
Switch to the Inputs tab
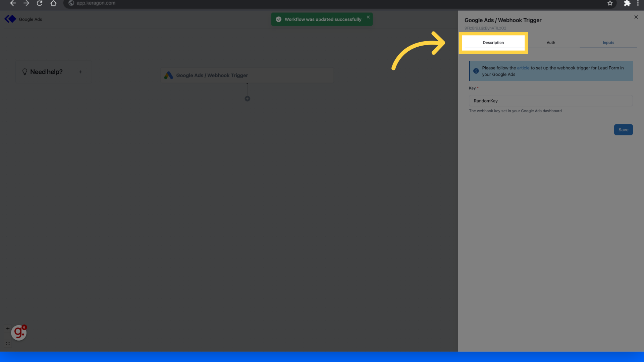pyautogui.click(x=608, y=43)
